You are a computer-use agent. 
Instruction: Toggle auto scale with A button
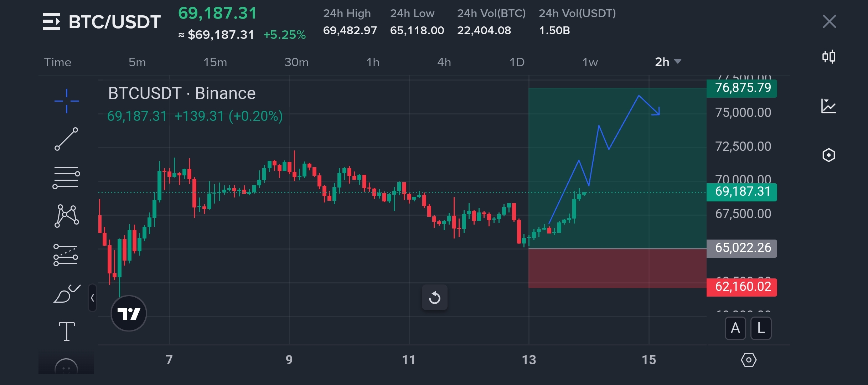click(735, 328)
